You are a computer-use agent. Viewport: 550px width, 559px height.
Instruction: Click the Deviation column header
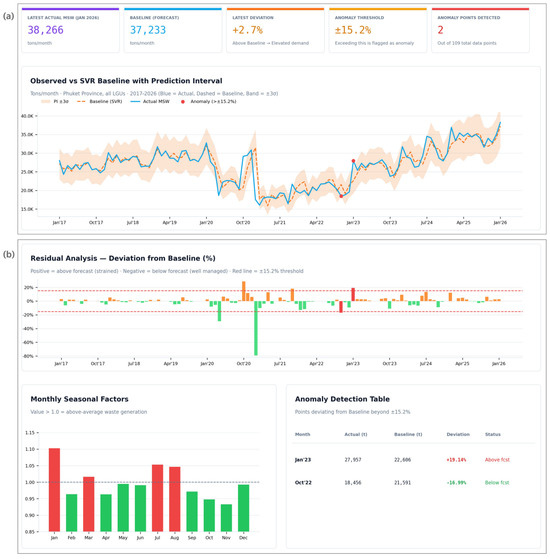458,434
